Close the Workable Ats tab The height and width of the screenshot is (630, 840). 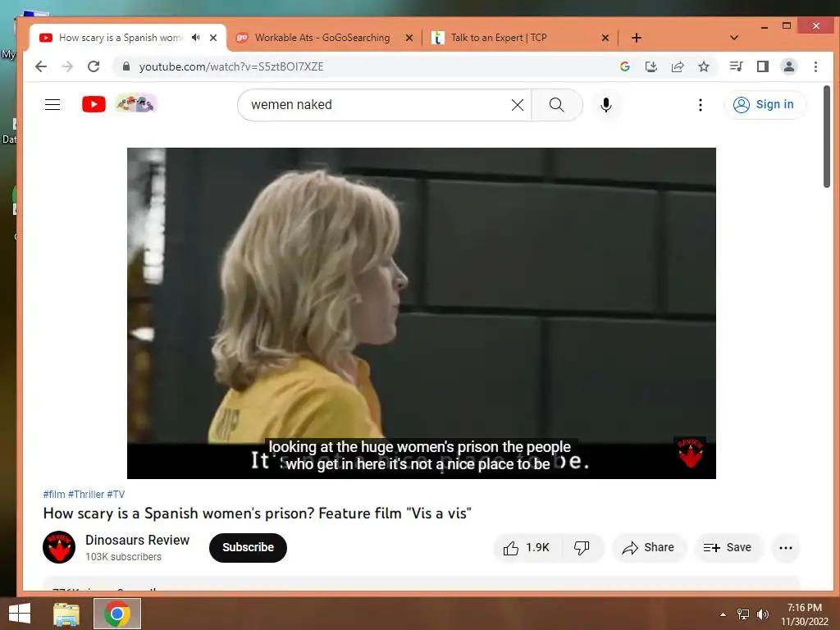pyautogui.click(x=409, y=38)
